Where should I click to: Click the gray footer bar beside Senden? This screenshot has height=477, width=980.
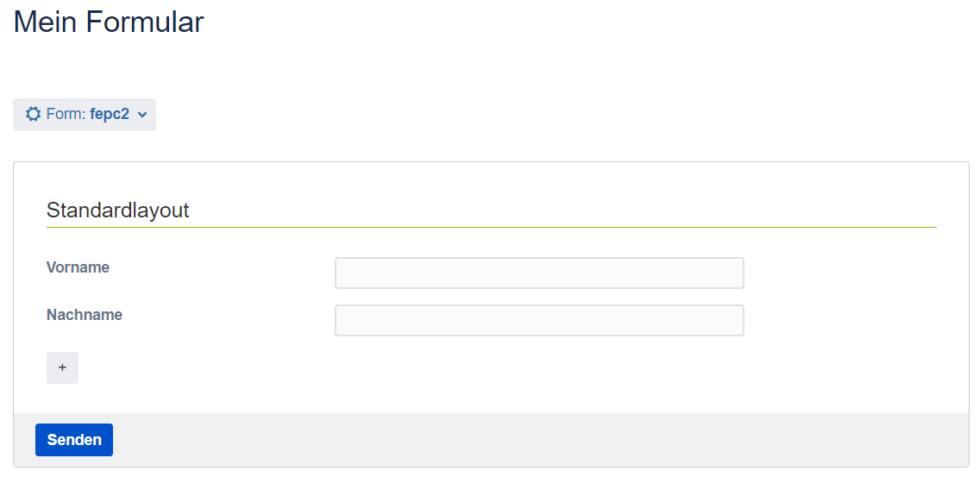518,440
